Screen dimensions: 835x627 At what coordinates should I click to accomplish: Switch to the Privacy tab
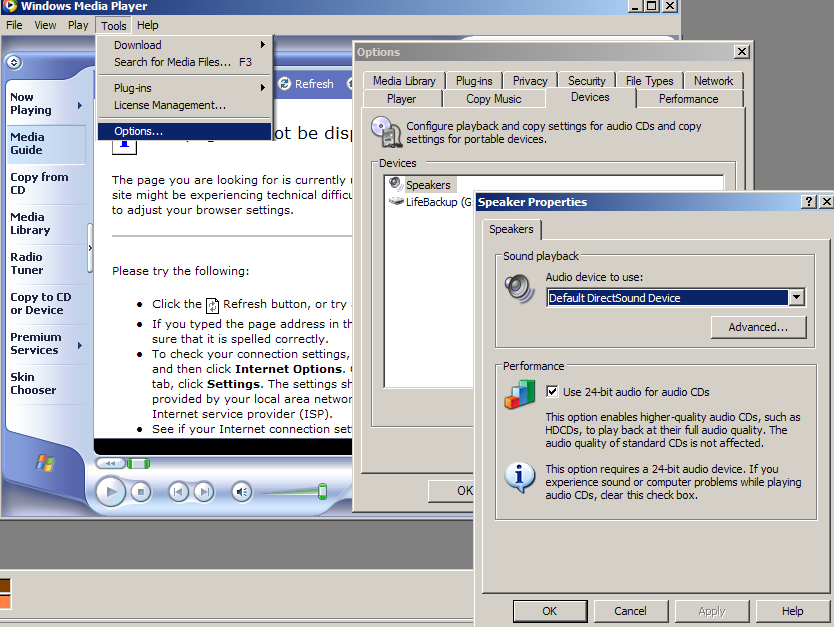tap(530, 80)
